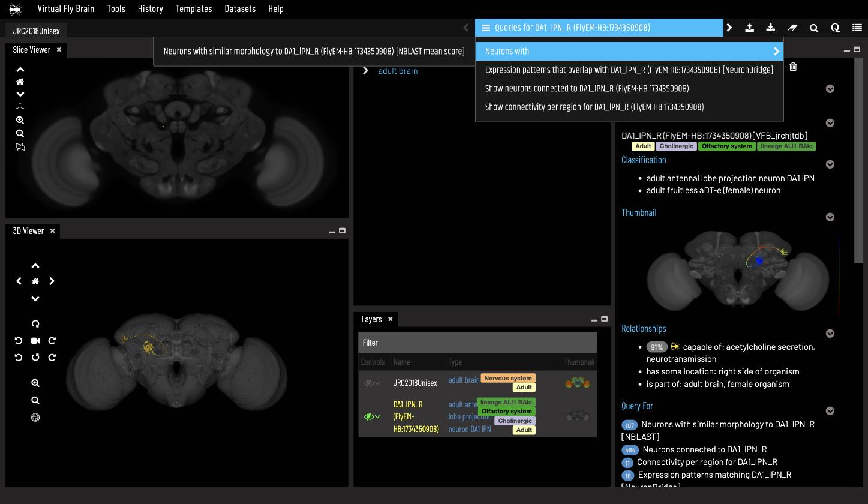Screen dimensions: 868x504
Task: Zoom out within the 3D Viewer
Action: point(35,400)
